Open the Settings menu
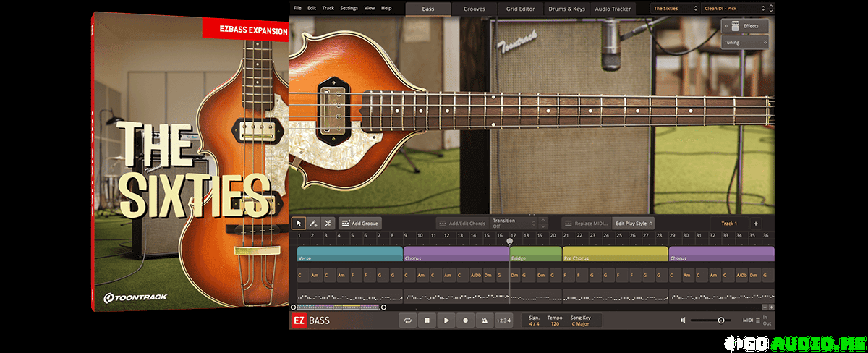Viewport: 868px width, 353px height. (349, 8)
